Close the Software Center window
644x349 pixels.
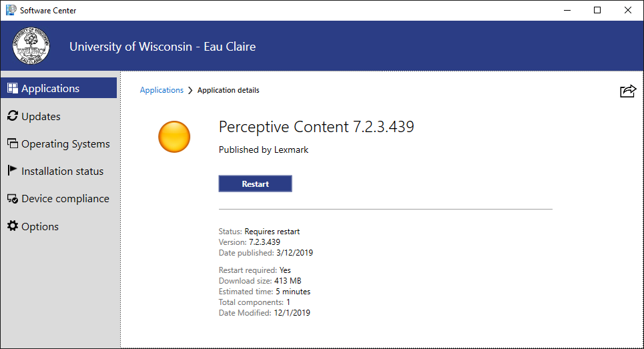click(628, 10)
